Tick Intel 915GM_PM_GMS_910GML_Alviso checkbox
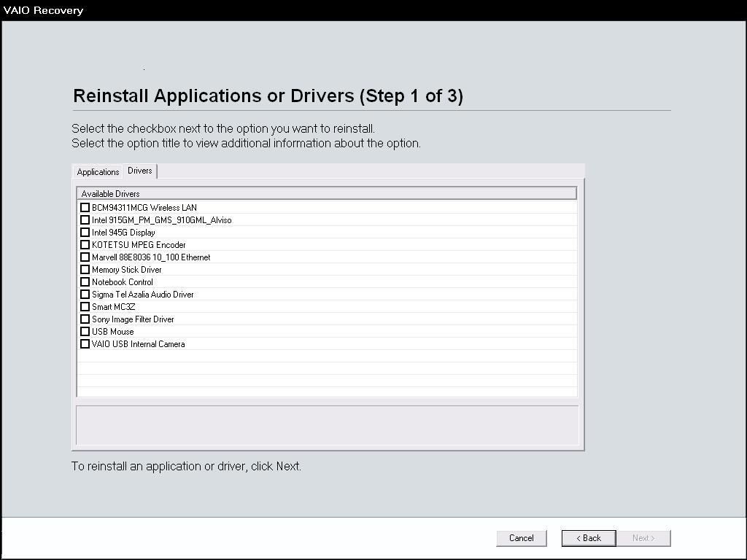The width and height of the screenshot is (747, 560). click(85, 220)
